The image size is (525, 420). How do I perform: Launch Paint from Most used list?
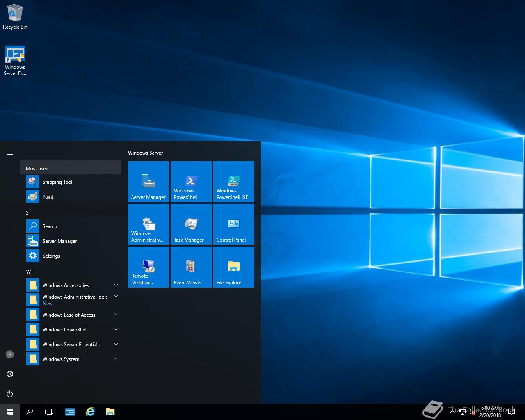point(70,197)
